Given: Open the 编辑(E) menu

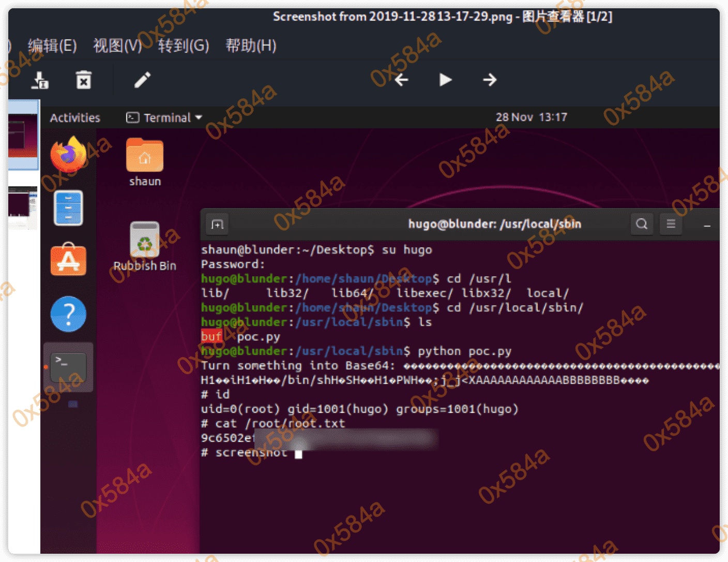Looking at the screenshot, I should (x=52, y=46).
